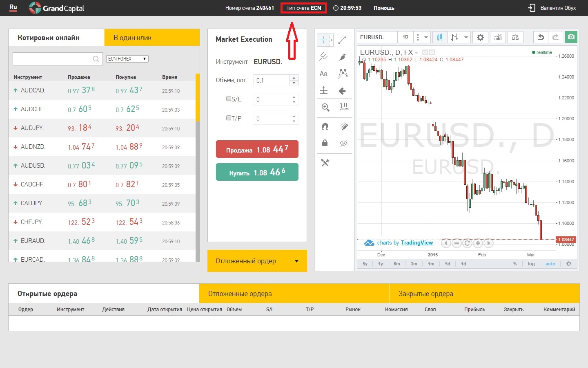Open the compare symbols scales icon
The image size is (588, 368).
515,37
